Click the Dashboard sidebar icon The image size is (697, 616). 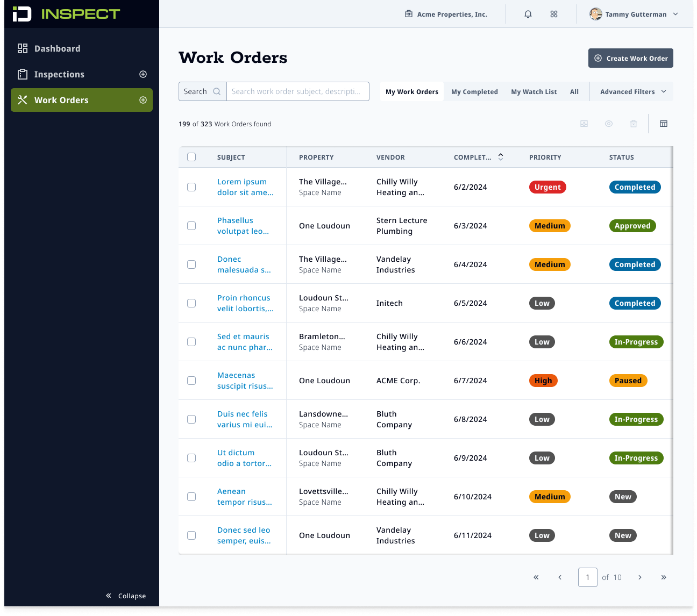(23, 48)
